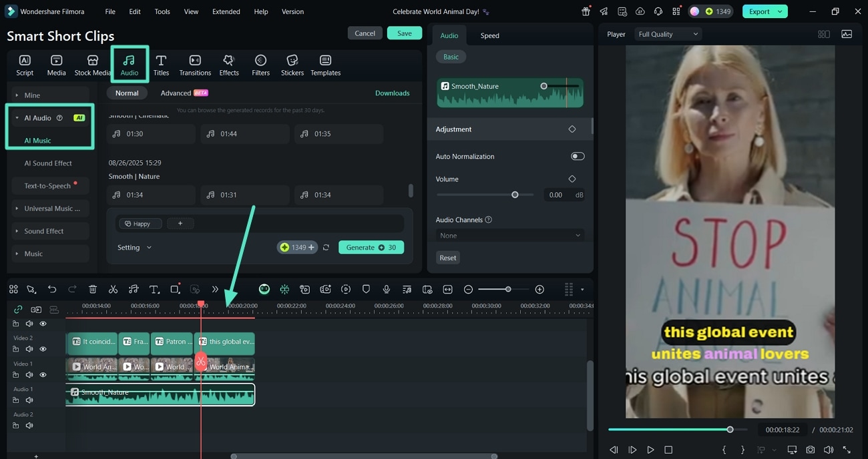Mute the Video 2 track

pos(29,349)
